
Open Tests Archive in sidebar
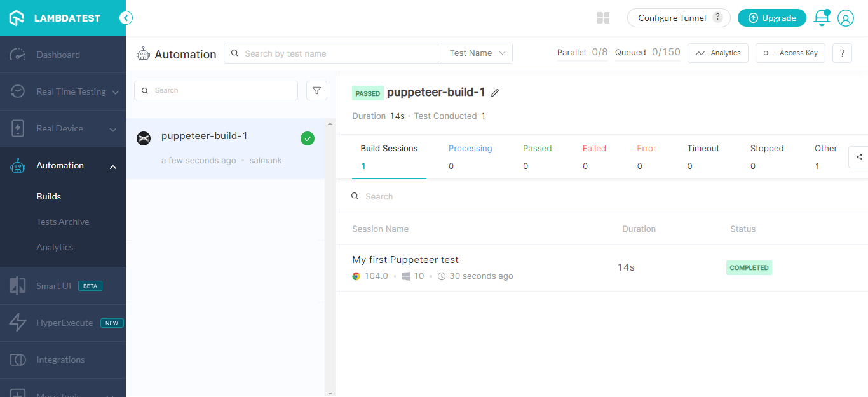point(63,222)
